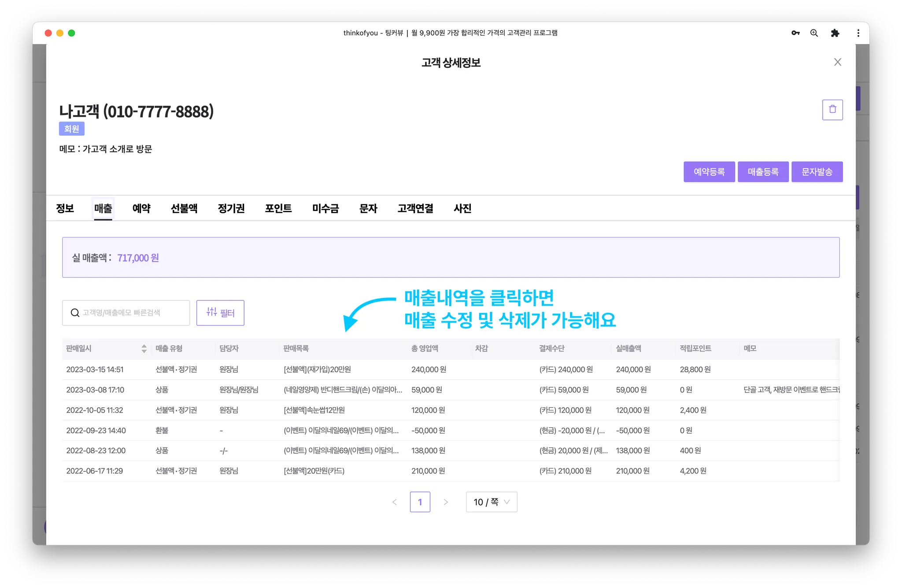Image resolution: width=902 pixels, height=588 pixels.
Task: Click the 고객명/매출메모 quick search field
Action: point(132,313)
